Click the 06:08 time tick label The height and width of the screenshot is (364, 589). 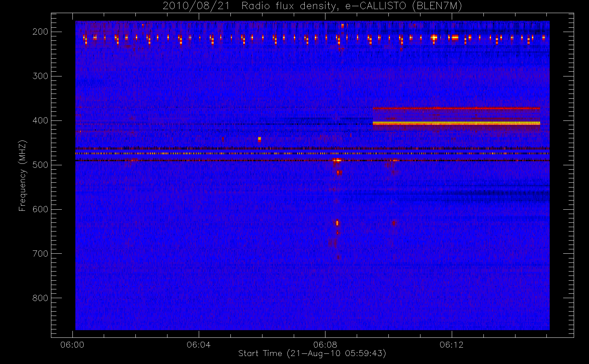pyautogui.click(x=325, y=345)
